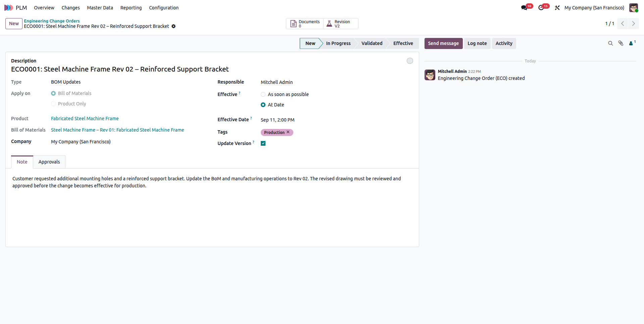Open company switcher My Company (San Francisco)
The width and height of the screenshot is (644, 324).
click(594, 8)
